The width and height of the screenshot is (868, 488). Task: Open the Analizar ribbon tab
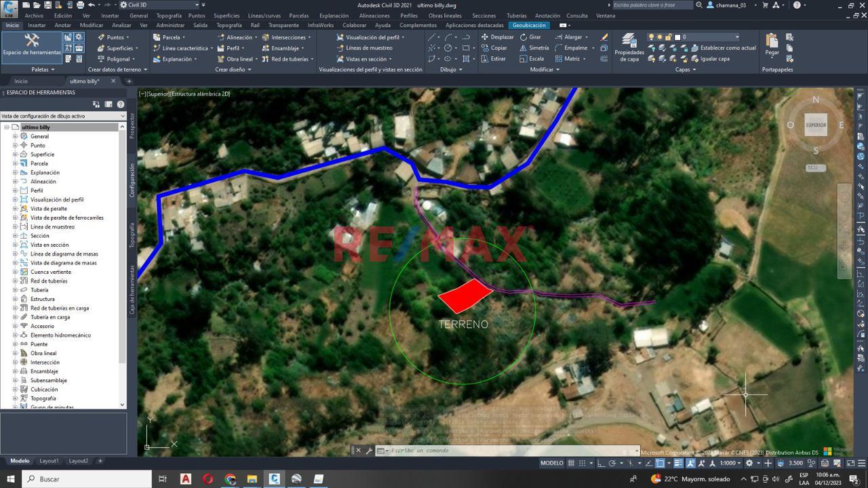click(x=121, y=25)
